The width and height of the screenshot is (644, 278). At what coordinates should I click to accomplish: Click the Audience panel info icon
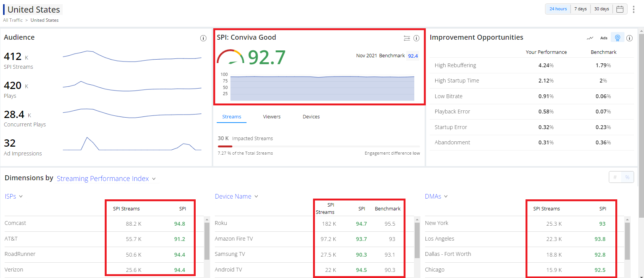click(x=203, y=38)
